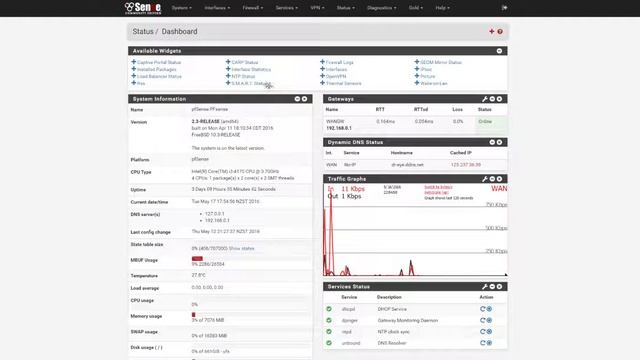The image size is (640, 360).
Task: Open the VPN navbar menu
Action: click(317, 8)
